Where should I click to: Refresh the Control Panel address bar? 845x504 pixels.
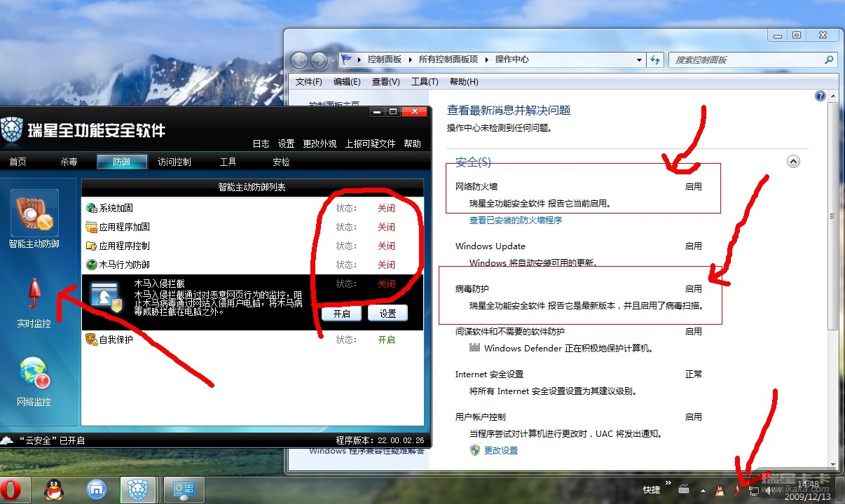pos(655,60)
